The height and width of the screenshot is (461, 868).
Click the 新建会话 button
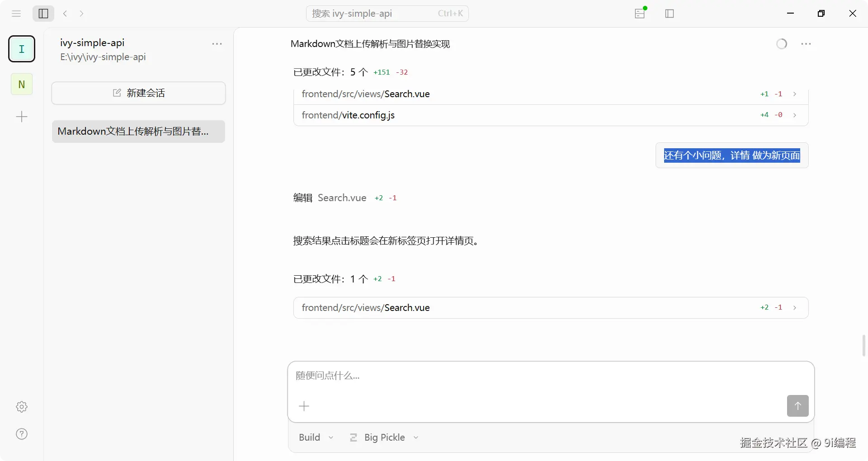(138, 93)
